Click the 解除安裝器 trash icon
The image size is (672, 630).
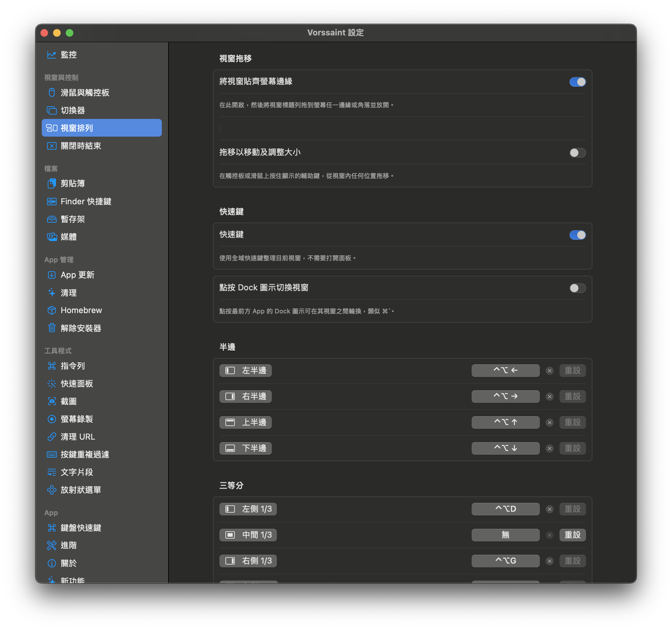(x=52, y=328)
